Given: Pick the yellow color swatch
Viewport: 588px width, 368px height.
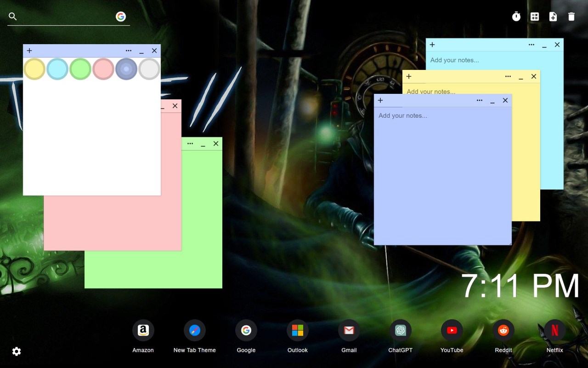Looking at the screenshot, I should 34,69.
